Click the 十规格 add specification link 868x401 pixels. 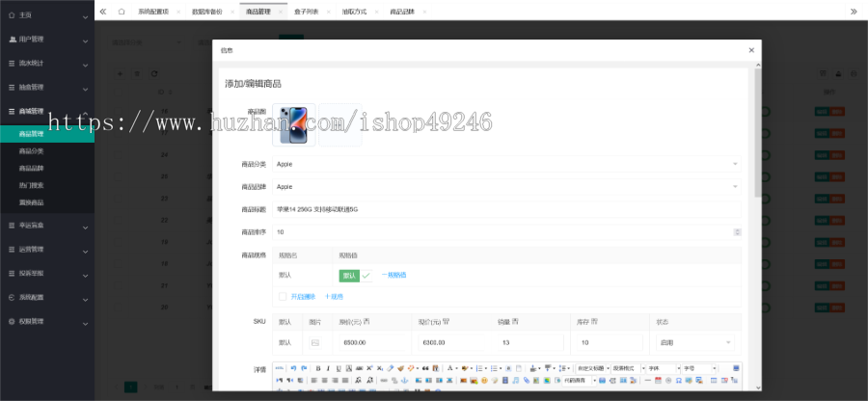coord(334,297)
